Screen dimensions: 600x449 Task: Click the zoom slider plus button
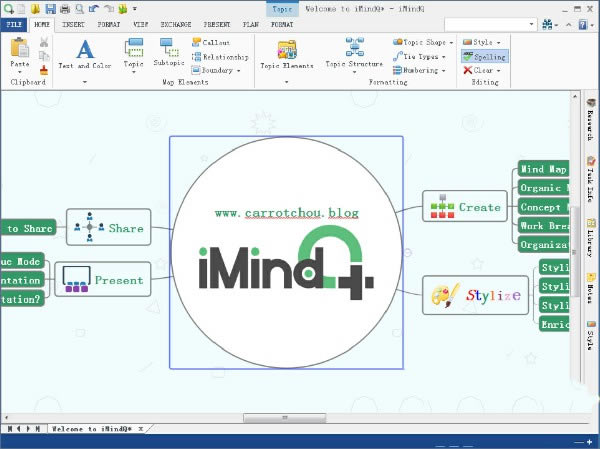pos(590,442)
